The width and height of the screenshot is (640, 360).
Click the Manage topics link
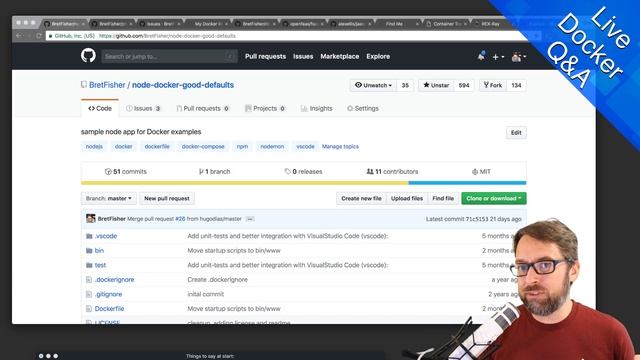coord(340,147)
